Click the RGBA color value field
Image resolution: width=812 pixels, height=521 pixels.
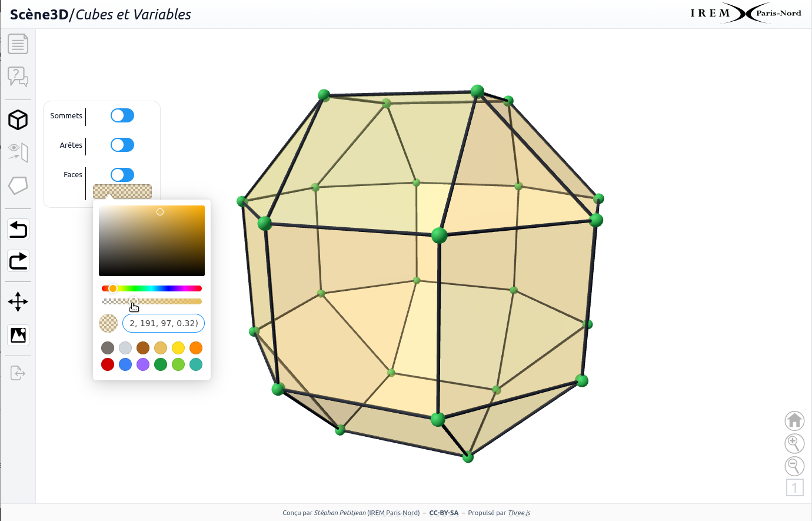click(x=164, y=323)
